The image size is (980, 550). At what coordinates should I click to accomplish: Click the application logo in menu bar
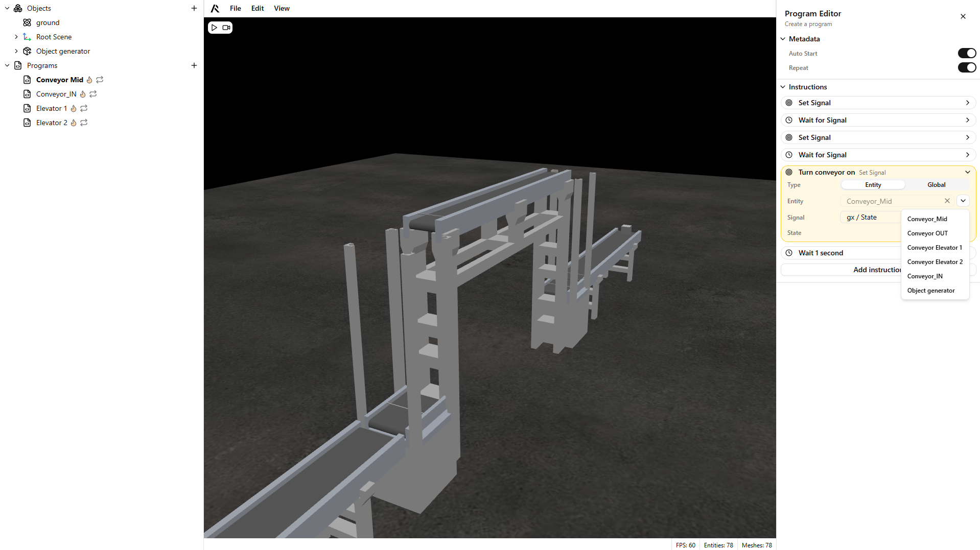tap(215, 8)
